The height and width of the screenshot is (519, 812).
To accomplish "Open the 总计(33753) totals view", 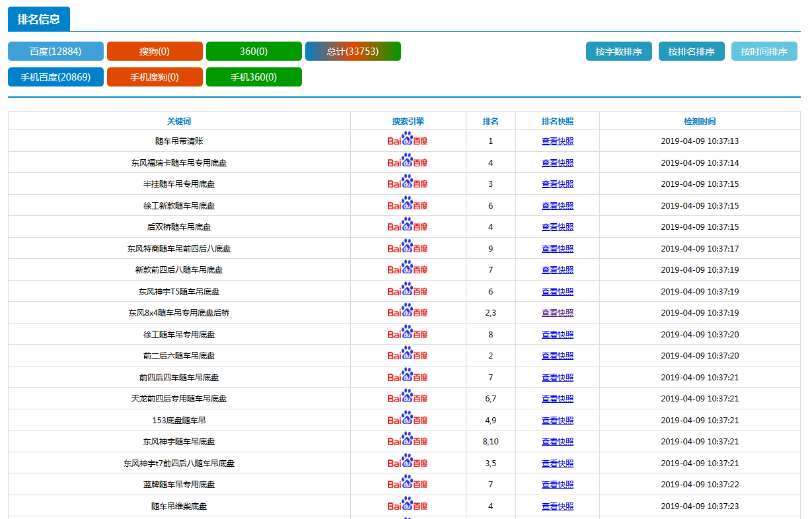I will click(x=353, y=52).
